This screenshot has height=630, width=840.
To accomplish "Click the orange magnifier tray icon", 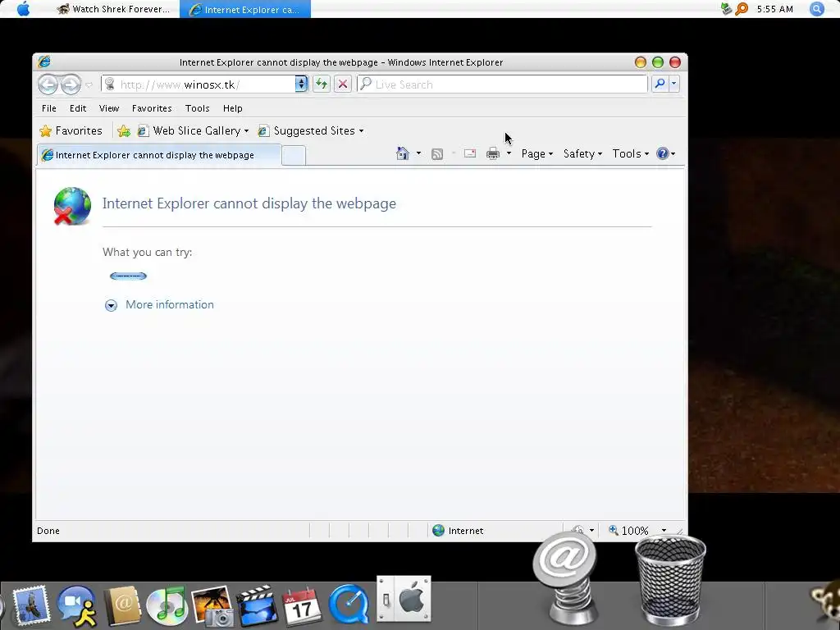I will click(x=742, y=9).
